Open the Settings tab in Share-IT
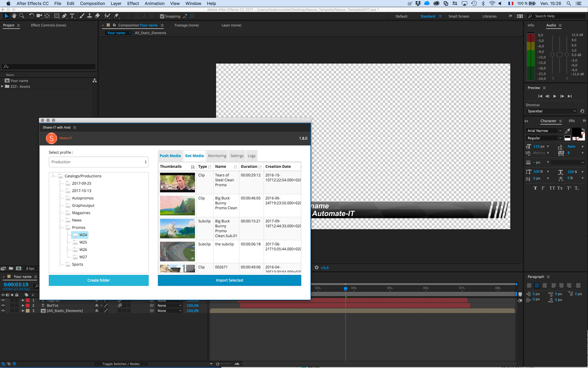 237,156
